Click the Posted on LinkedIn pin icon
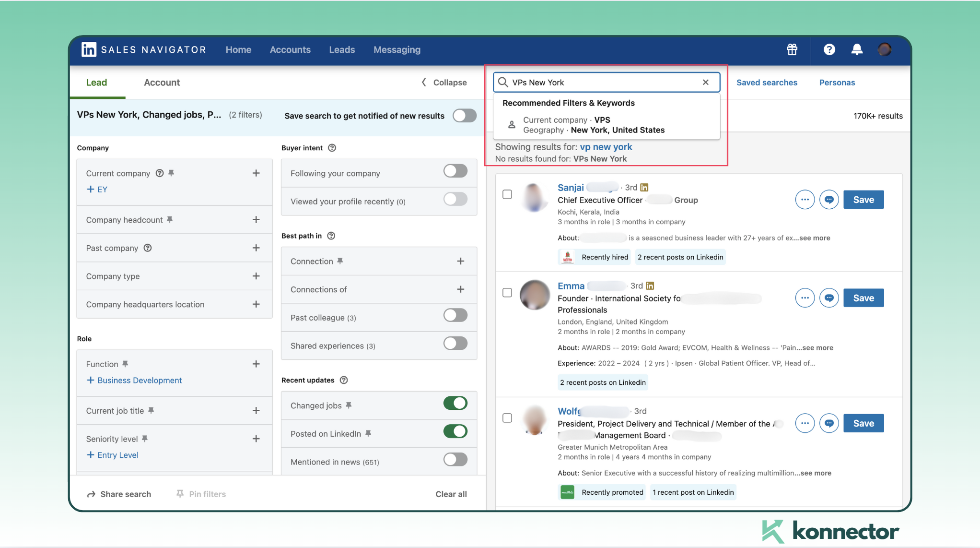 [368, 433]
